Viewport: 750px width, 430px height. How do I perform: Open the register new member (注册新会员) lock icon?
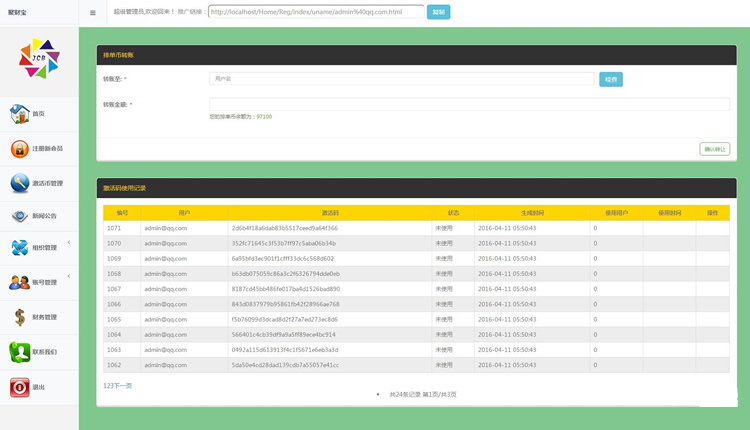point(20,149)
